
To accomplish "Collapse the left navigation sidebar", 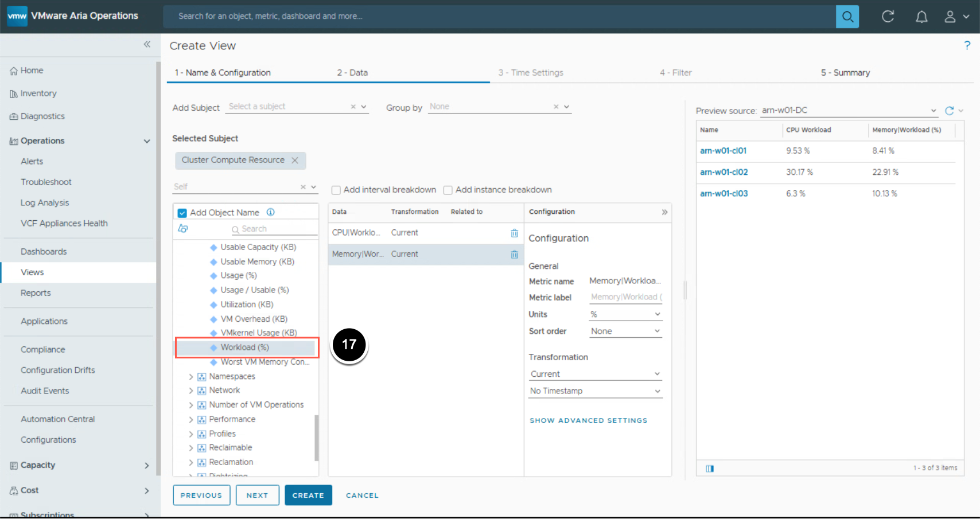I will click(147, 44).
